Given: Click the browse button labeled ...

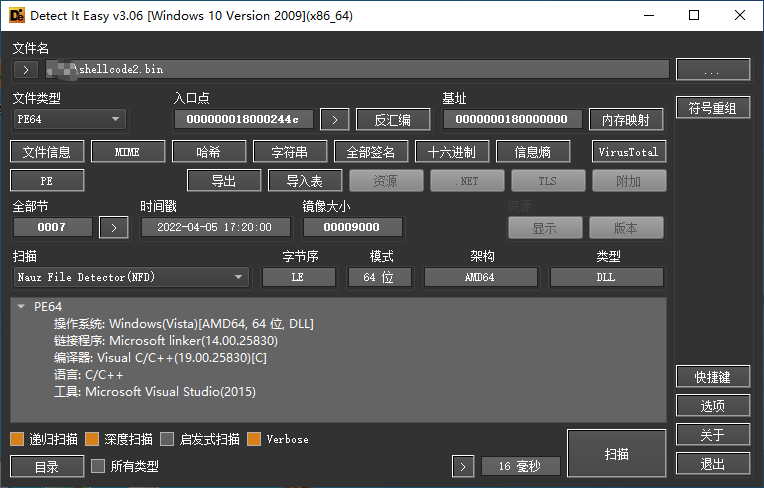Looking at the screenshot, I should (x=713, y=70).
